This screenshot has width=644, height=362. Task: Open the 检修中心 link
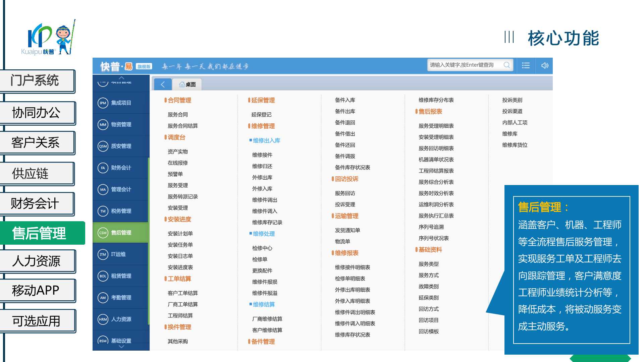pos(262,248)
